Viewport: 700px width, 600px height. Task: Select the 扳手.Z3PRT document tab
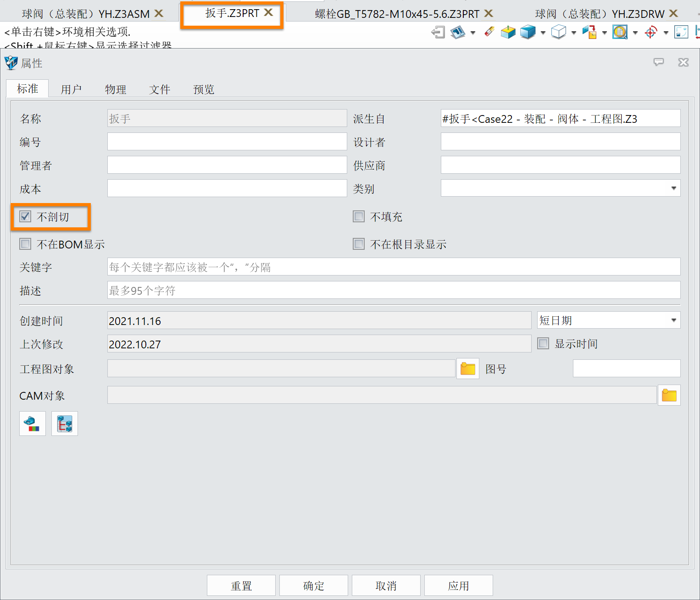[x=232, y=13]
